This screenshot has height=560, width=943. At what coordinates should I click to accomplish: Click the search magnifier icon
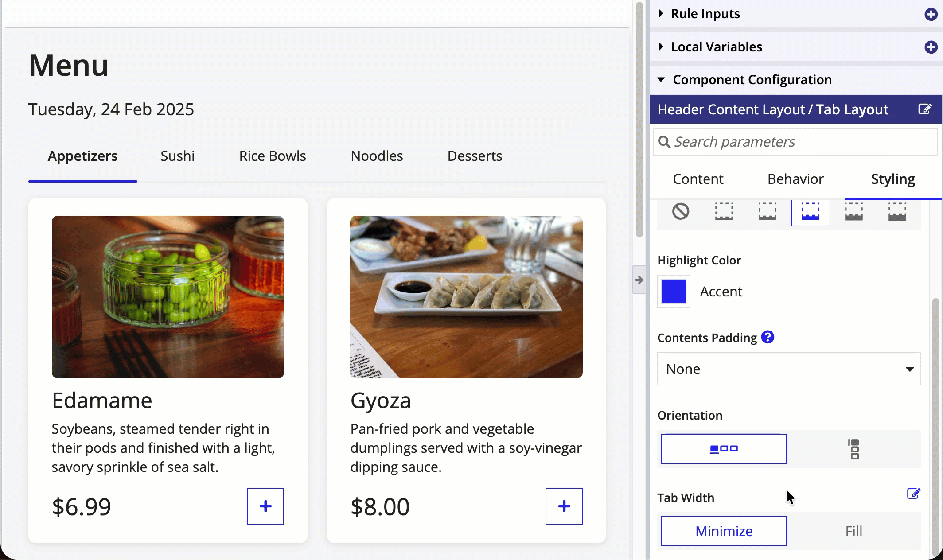(664, 142)
